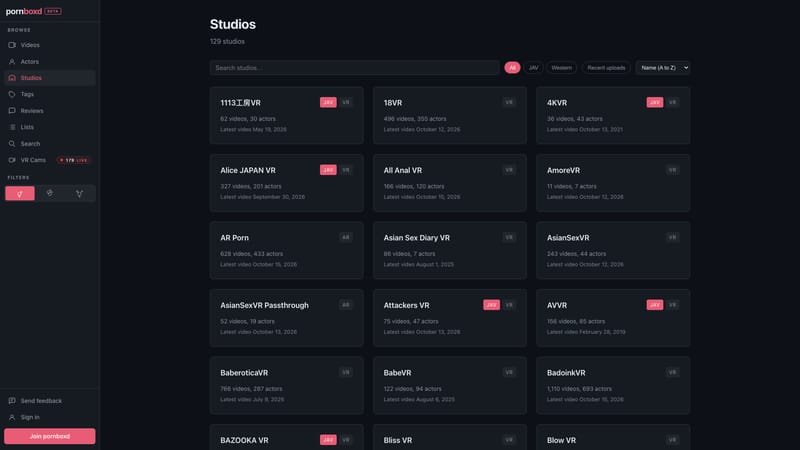Open the AR Porn studio card
The width and height of the screenshot is (800, 450).
coord(286,250)
